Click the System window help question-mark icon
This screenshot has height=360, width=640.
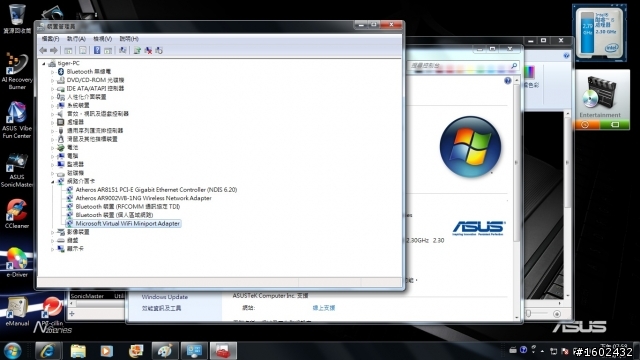pos(507,81)
